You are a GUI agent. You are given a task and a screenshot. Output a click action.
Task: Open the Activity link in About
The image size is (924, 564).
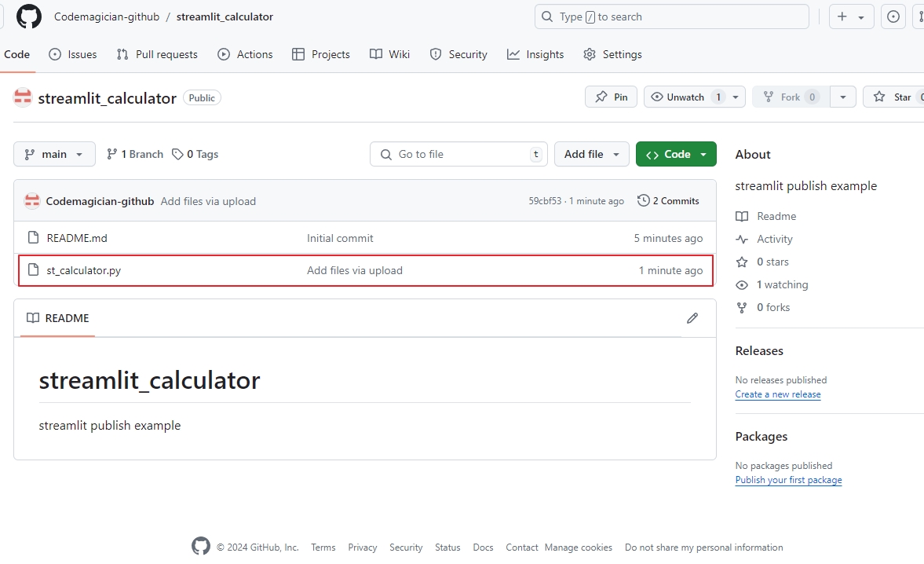765,239
